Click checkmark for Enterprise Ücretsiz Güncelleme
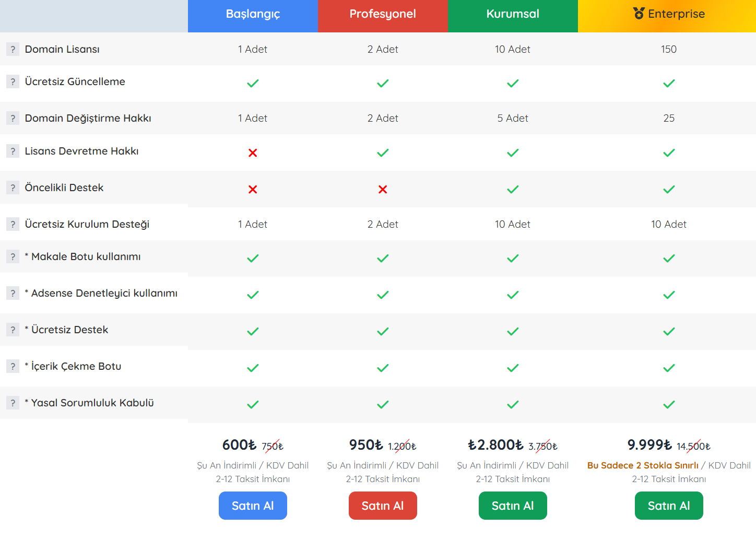 (x=669, y=83)
